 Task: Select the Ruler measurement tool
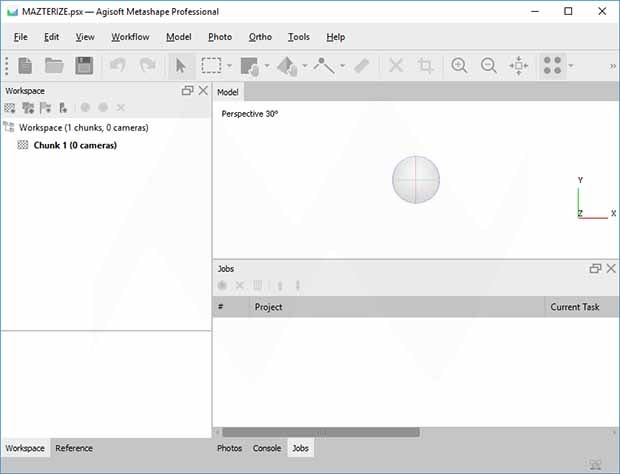(361, 66)
